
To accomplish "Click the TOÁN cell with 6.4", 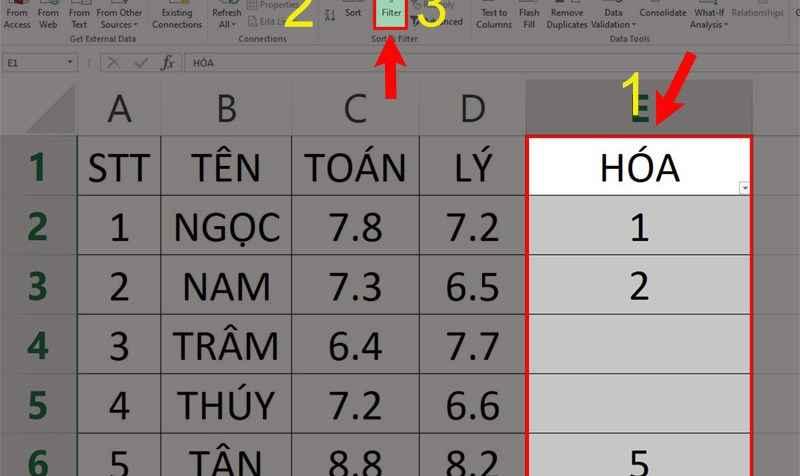I will [356, 344].
